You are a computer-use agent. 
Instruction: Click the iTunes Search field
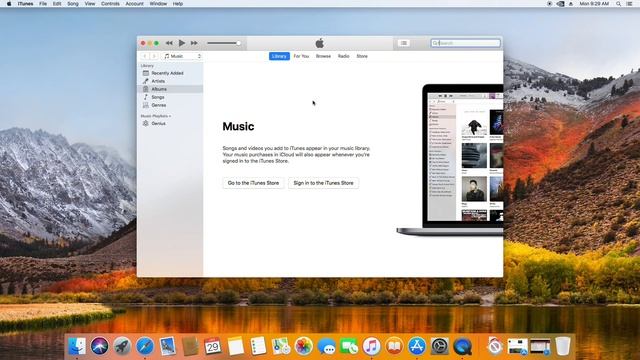(465, 43)
